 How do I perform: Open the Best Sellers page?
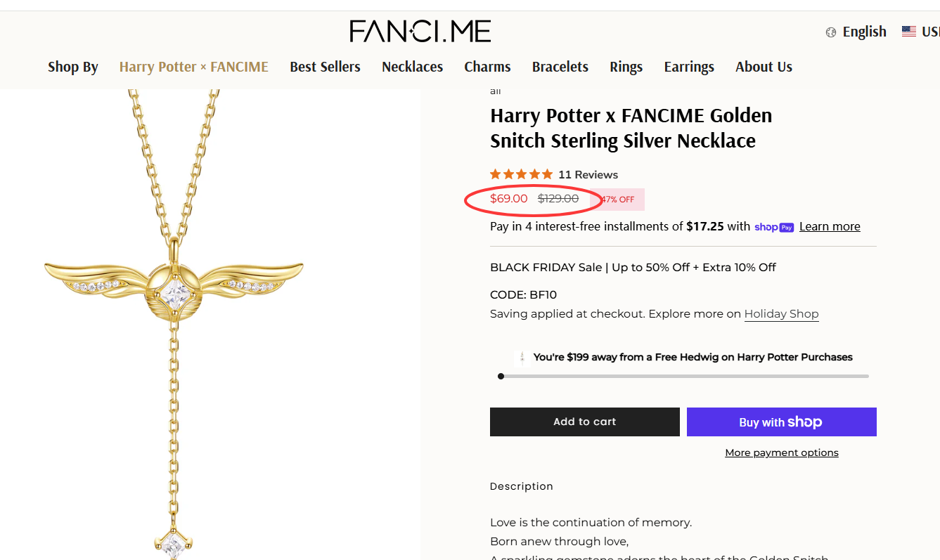coord(325,67)
